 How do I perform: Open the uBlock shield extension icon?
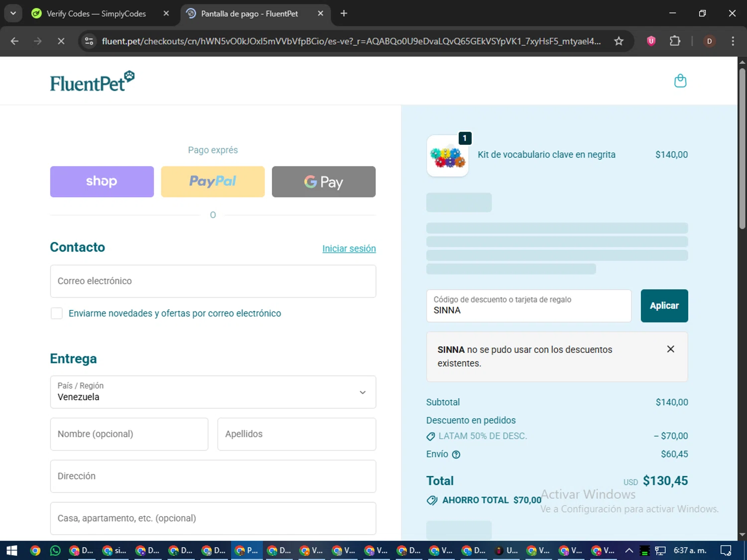tap(651, 41)
